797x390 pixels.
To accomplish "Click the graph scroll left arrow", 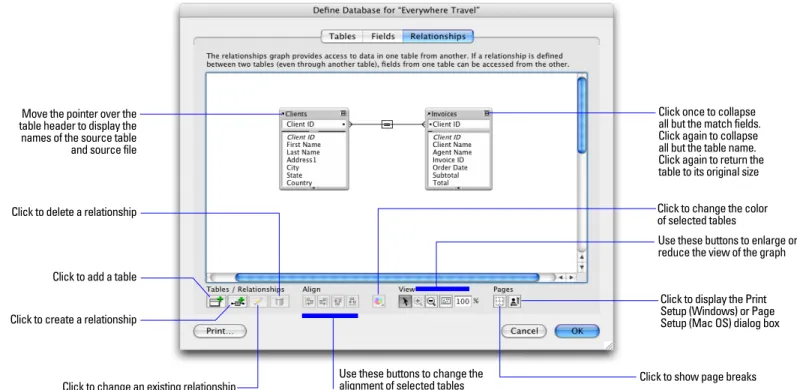I will pos(561,278).
